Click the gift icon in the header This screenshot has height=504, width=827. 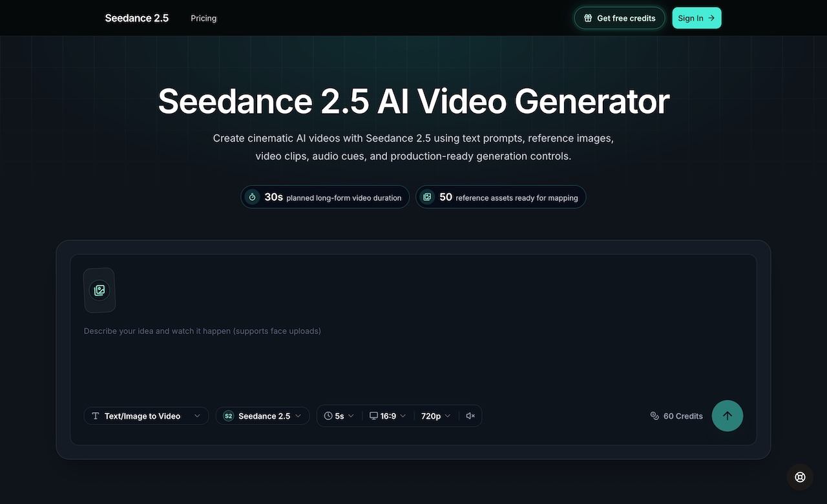(x=588, y=18)
